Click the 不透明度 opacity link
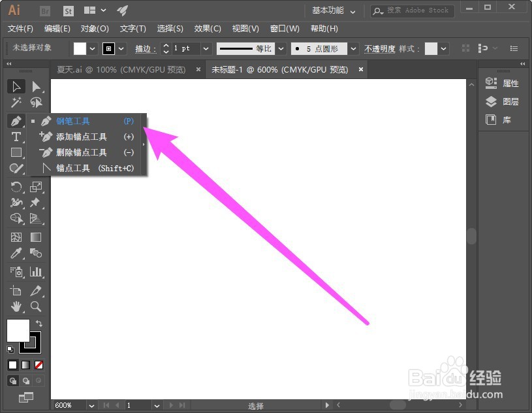The height and width of the screenshot is (413, 532). tap(380, 49)
